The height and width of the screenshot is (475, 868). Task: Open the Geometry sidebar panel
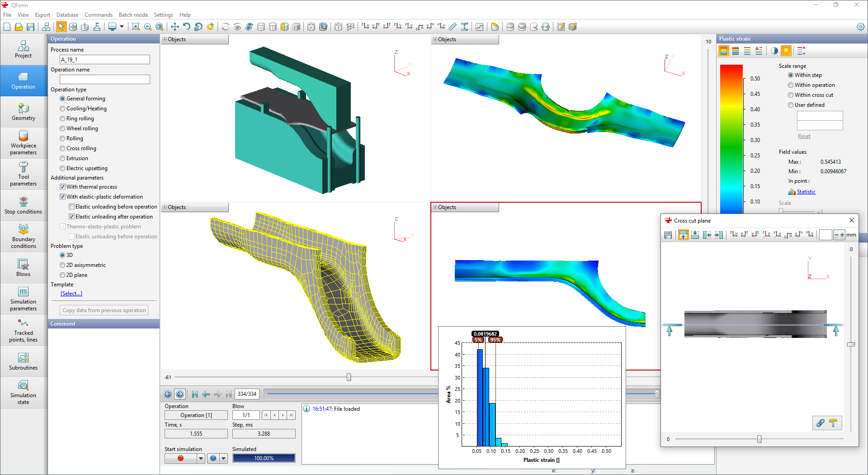[24, 112]
